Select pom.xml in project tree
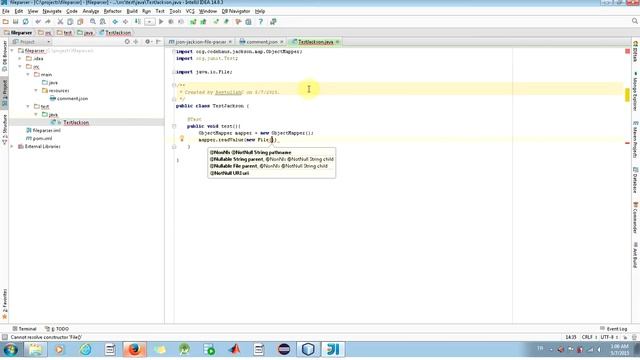The image size is (640, 360). [x=39, y=138]
